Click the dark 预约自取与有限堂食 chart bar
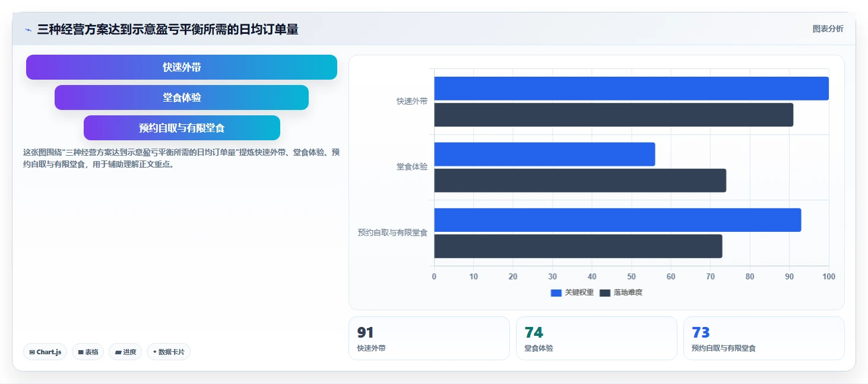Viewport: 868px width, 384px height. (x=578, y=246)
